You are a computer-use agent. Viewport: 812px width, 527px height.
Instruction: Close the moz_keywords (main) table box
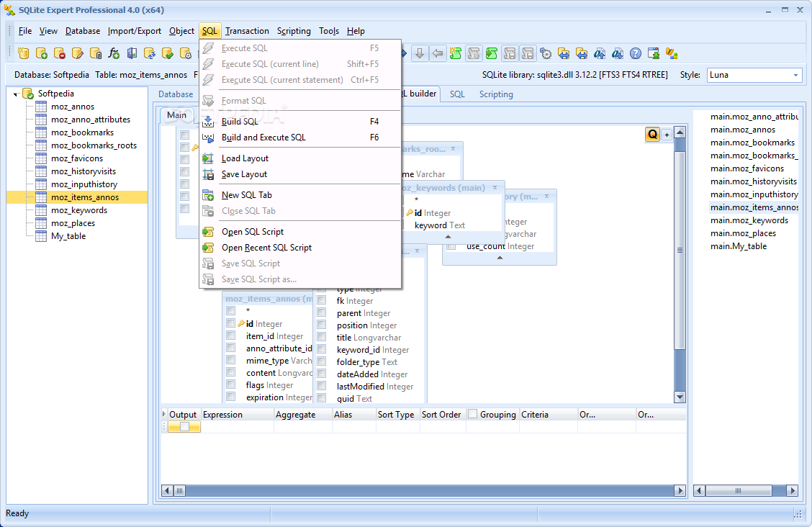coord(495,187)
